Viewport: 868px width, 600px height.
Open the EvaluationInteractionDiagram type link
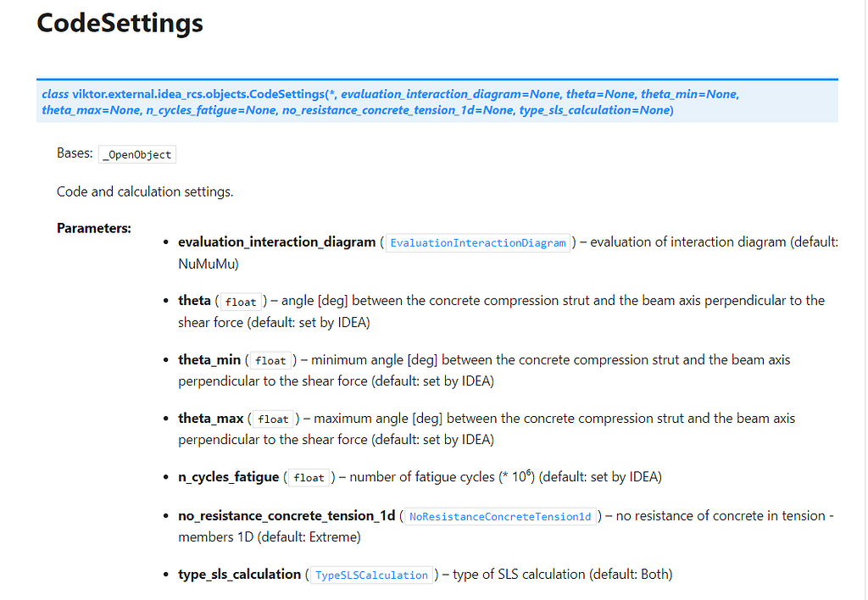tap(477, 243)
